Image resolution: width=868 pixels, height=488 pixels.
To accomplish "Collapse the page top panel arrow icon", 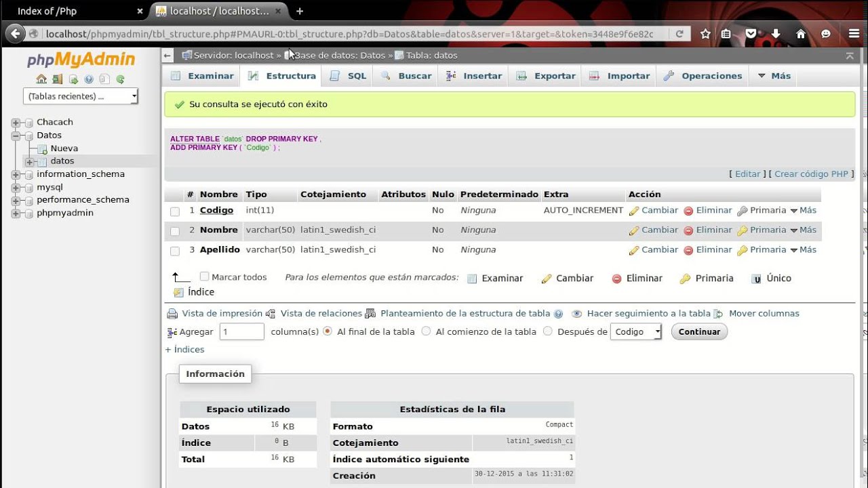I will (850, 56).
